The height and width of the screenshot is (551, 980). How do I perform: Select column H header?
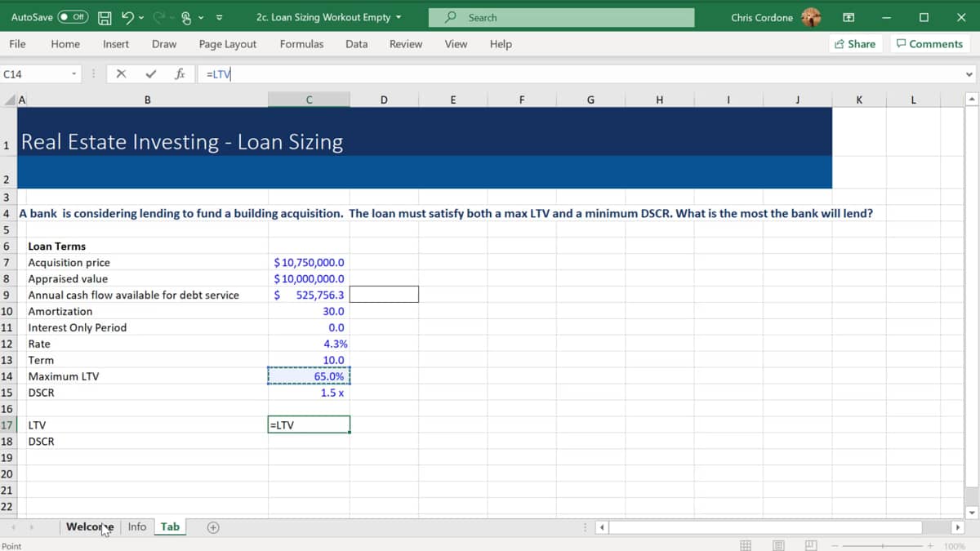click(x=659, y=100)
